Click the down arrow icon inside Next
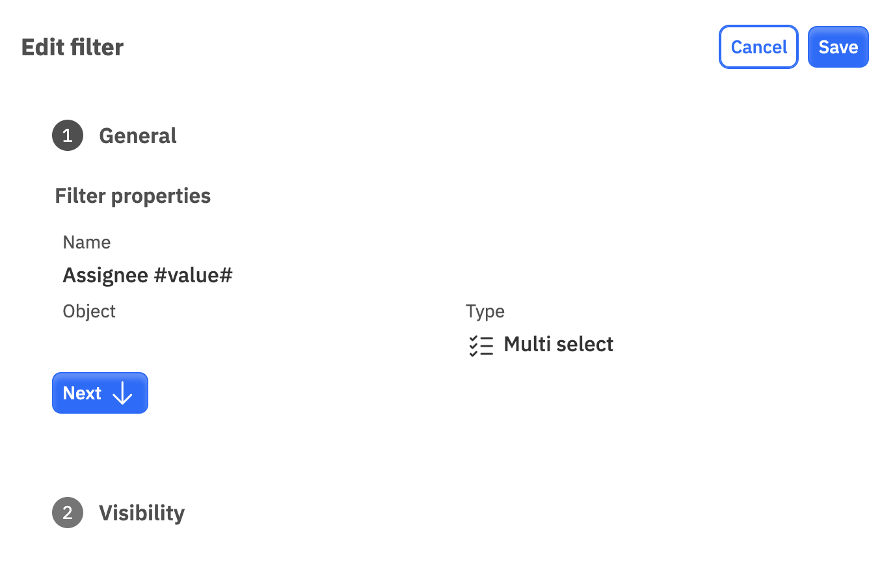The width and height of the screenshot is (895, 588). [x=122, y=394]
